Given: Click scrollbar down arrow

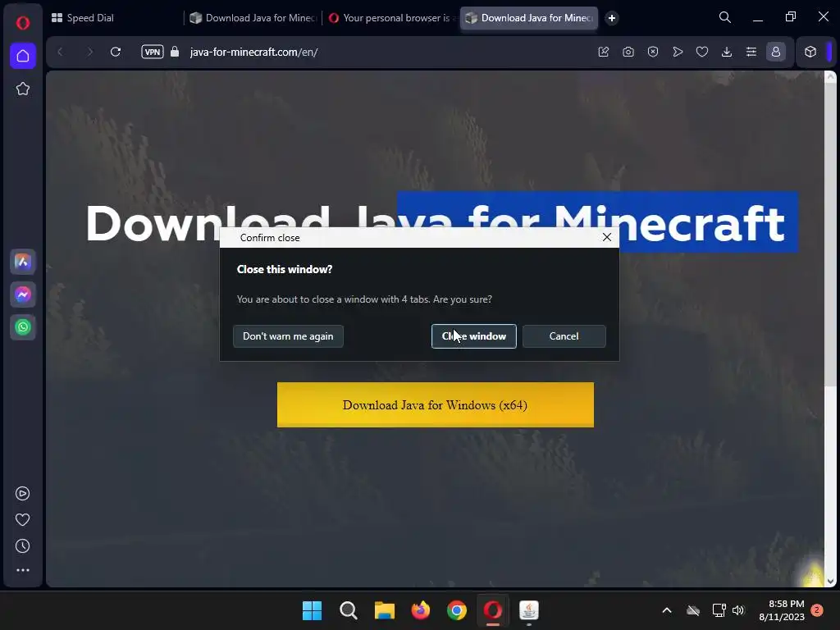Looking at the screenshot, I should click(x=830, y=582).
